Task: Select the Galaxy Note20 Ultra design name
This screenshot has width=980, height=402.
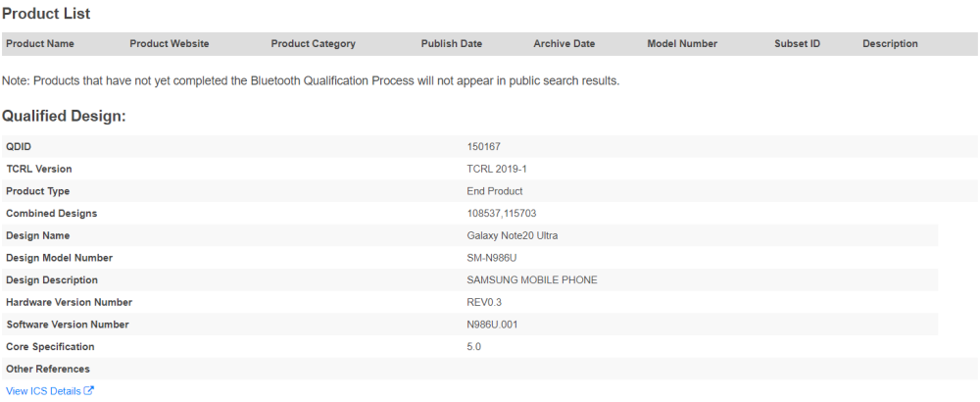Action: pos(512,235)
